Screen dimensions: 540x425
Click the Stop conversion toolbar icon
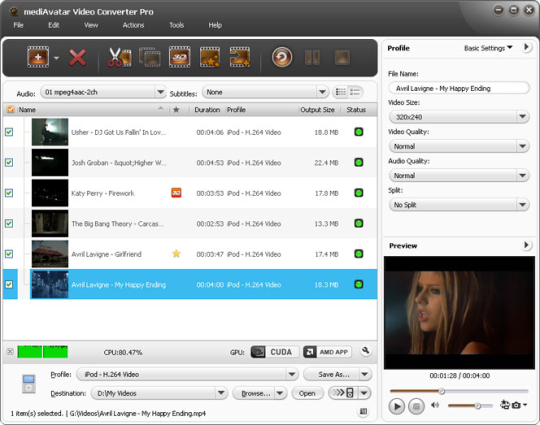click(x=342, y=57)
